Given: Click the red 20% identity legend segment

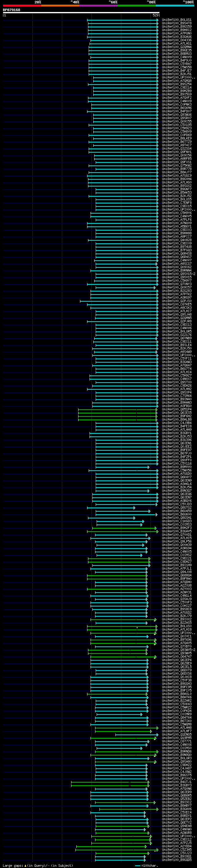Looking at the screenshot, I should [22, 6].
